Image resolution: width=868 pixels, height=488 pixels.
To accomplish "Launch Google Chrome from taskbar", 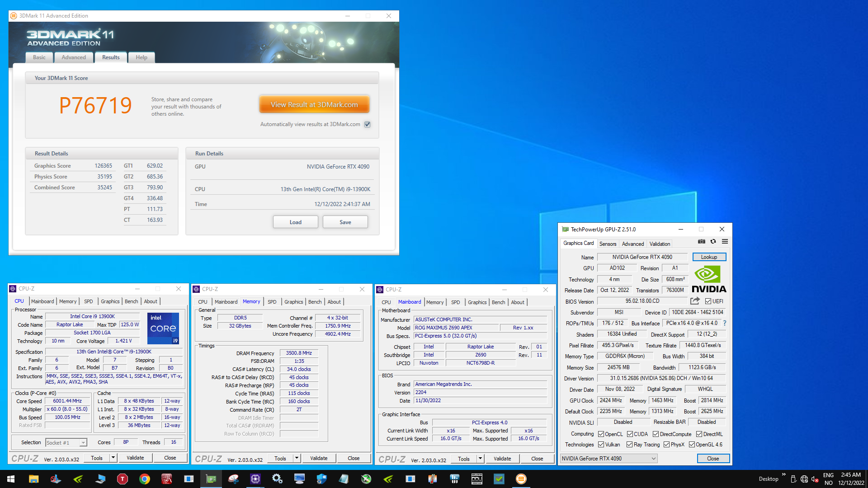I will pyautogui.click(x=145, y=479).
